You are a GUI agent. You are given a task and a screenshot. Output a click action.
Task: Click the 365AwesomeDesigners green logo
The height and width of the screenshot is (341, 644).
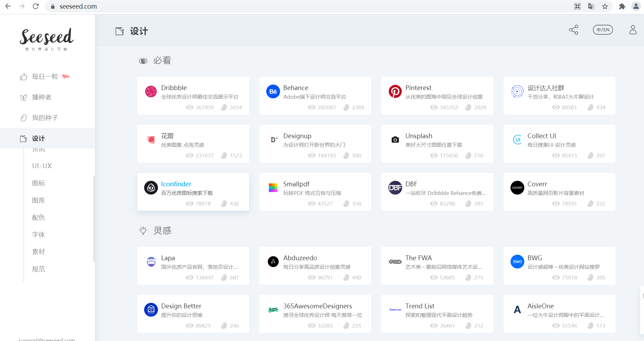273,310
